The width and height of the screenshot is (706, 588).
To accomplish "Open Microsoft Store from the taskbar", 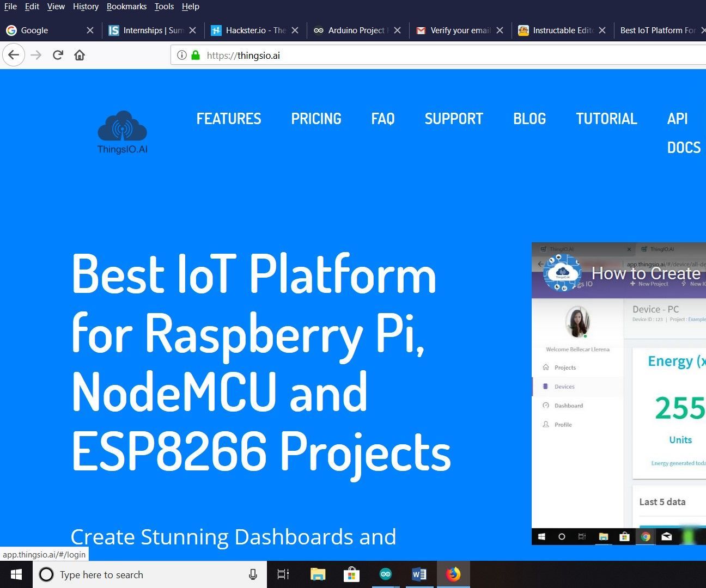I will 351,574.
